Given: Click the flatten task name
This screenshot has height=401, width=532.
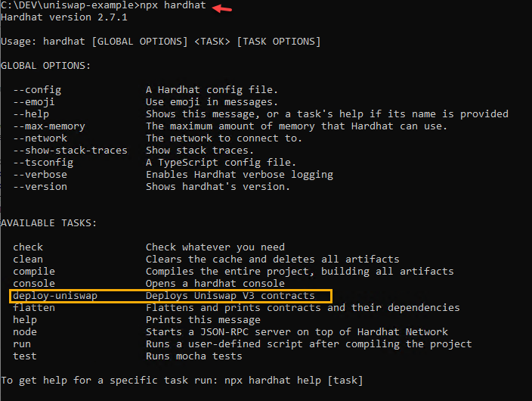Looking at the screenshot, I should coord(34,307).
